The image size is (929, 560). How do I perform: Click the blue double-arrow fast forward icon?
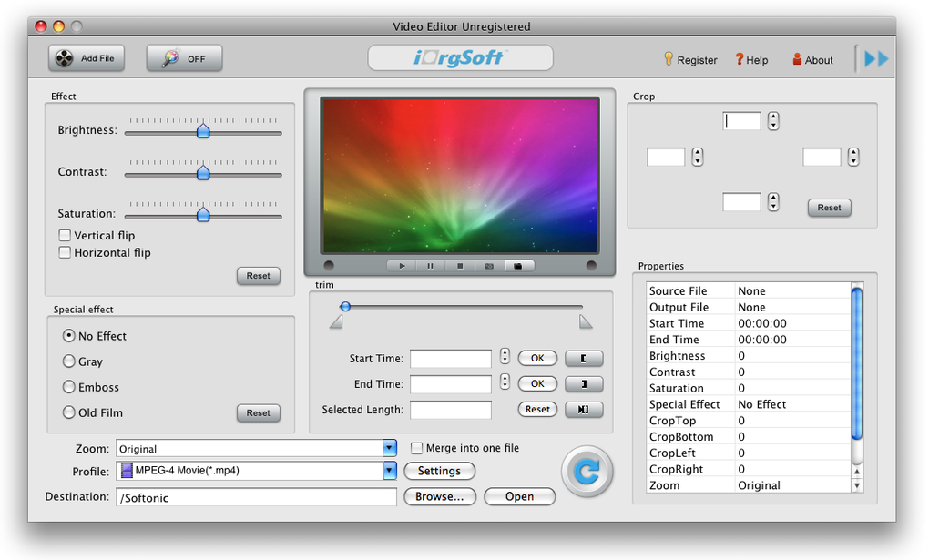tap(876, 58)
